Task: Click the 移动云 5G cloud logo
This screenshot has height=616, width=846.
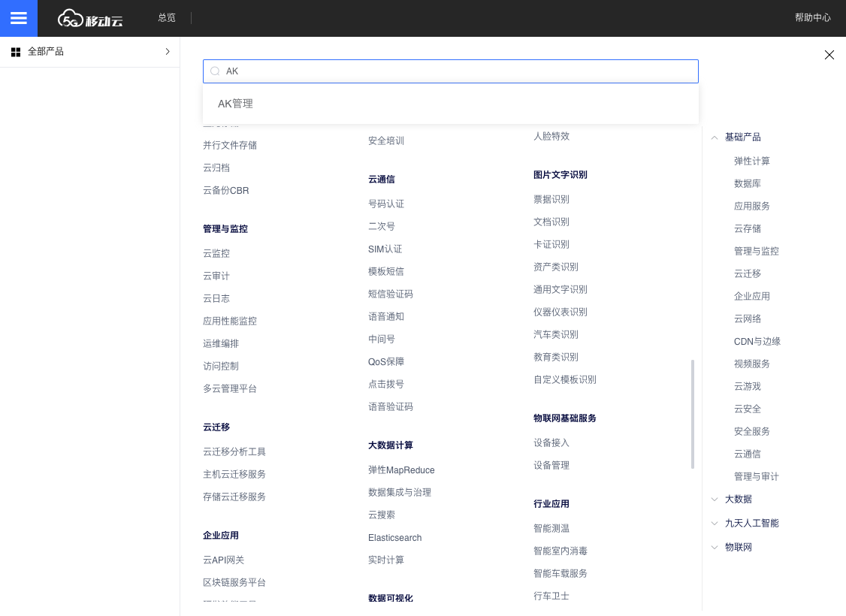Action: coord(90,19)
